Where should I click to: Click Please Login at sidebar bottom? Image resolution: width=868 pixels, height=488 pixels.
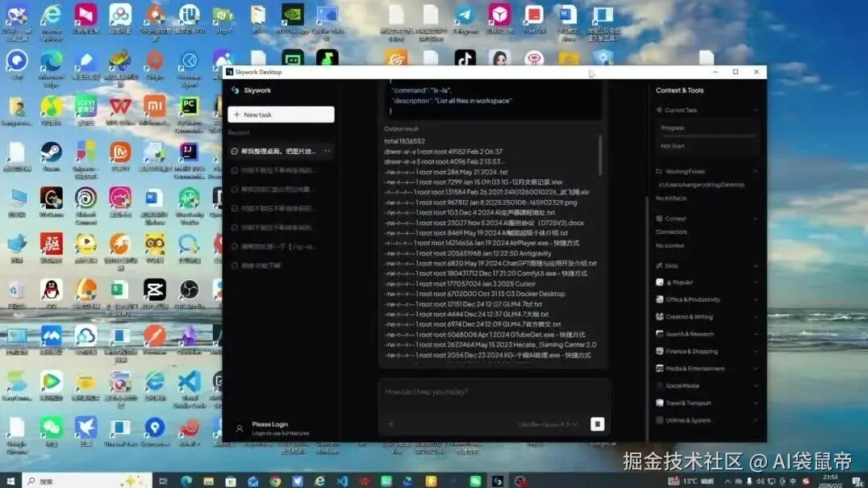pos(270,424)
